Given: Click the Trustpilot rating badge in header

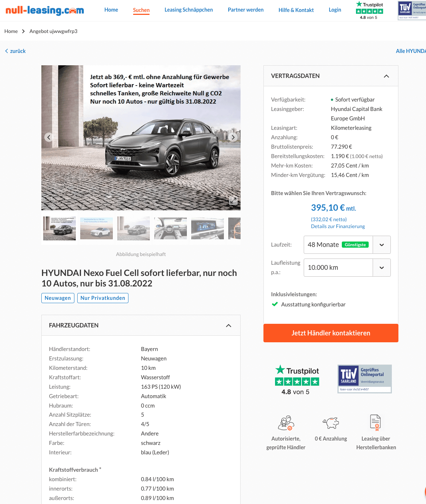Looking at the screenshot, I should [369, 10].
